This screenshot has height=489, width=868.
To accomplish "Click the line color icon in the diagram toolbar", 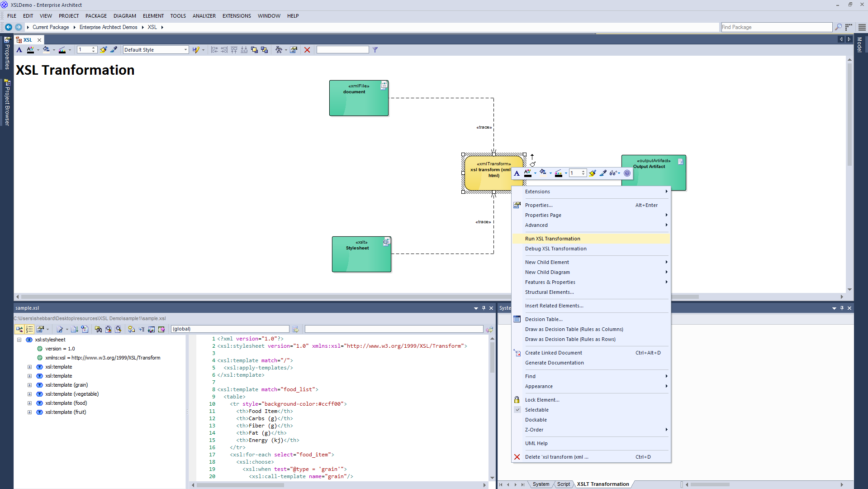I will tap(62, 50).
